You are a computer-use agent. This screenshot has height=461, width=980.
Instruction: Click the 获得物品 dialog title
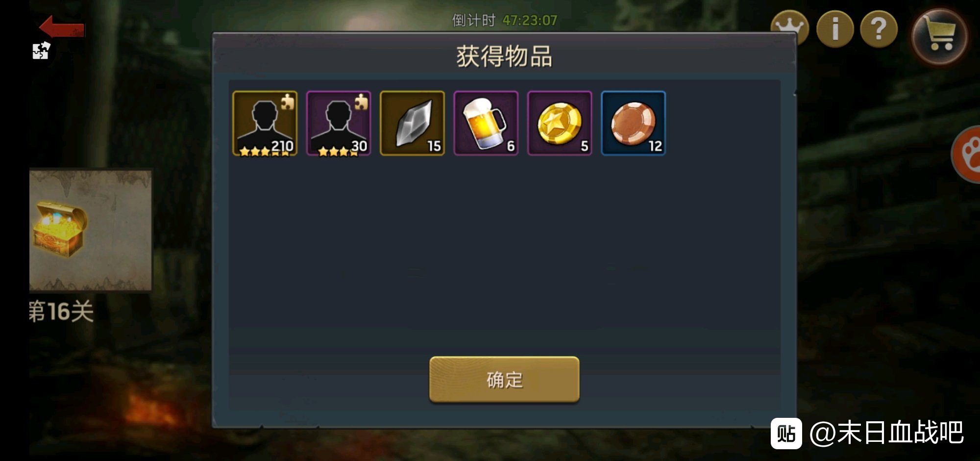(504, 56)
